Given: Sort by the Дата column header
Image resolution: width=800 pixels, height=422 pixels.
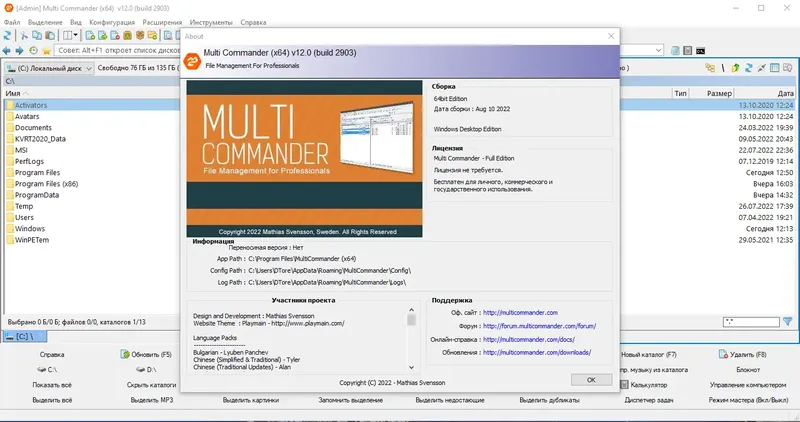Looking at the screenshot, I should coord(785,93).
